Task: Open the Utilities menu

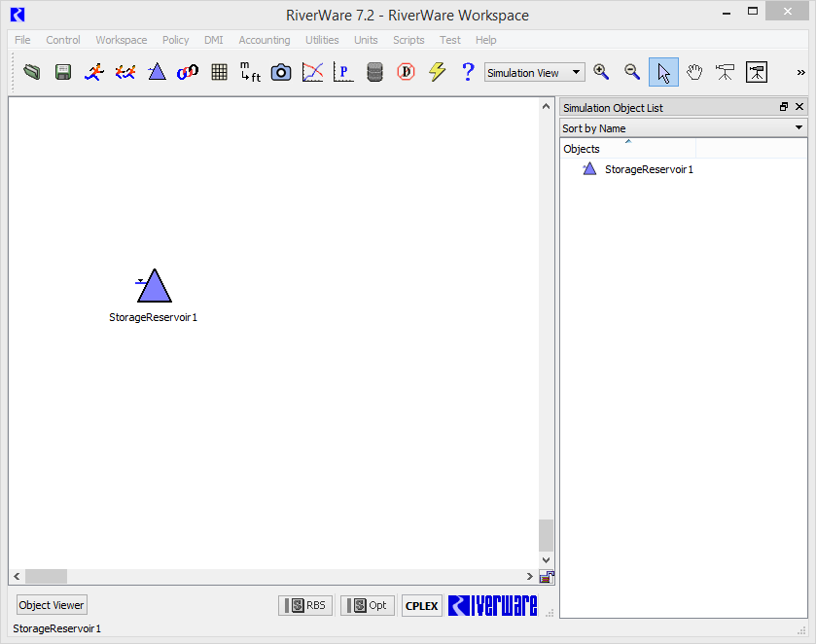Action: 322,40
